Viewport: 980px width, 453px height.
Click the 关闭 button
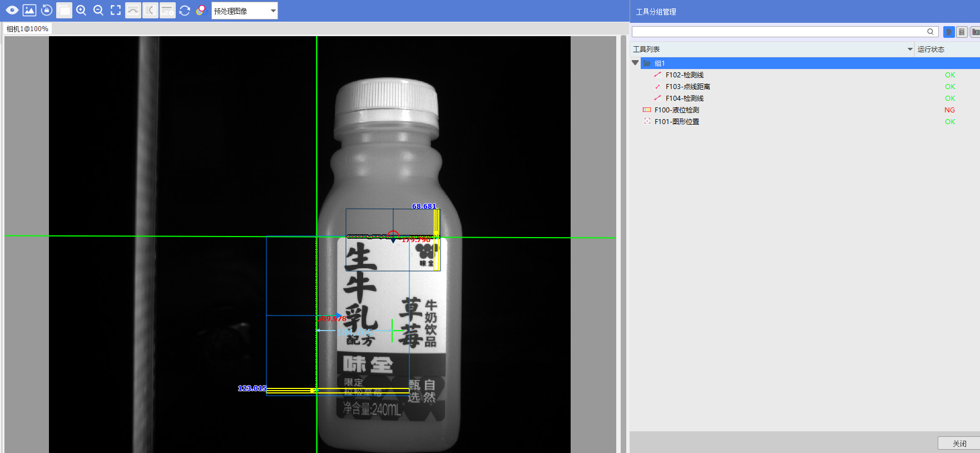click(959, 444)
